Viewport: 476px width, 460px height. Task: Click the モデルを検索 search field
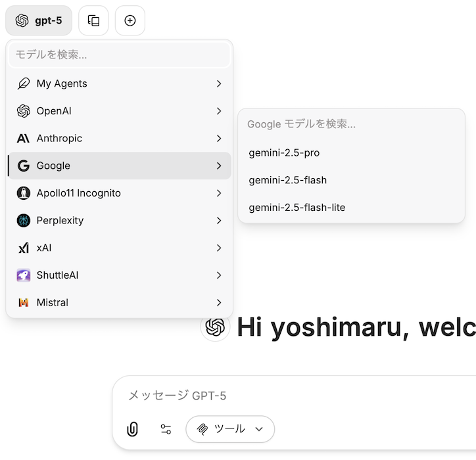tap(119, 55)
